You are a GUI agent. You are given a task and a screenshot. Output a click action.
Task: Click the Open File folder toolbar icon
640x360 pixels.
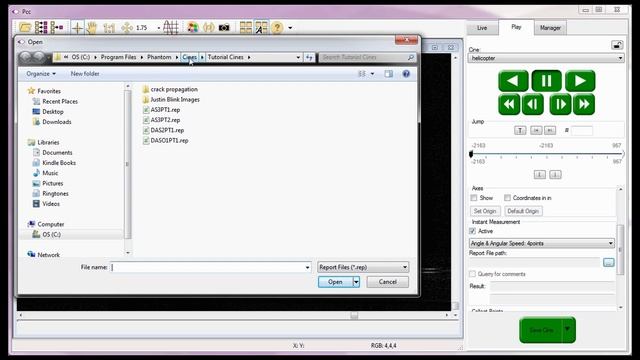[25, 27]
